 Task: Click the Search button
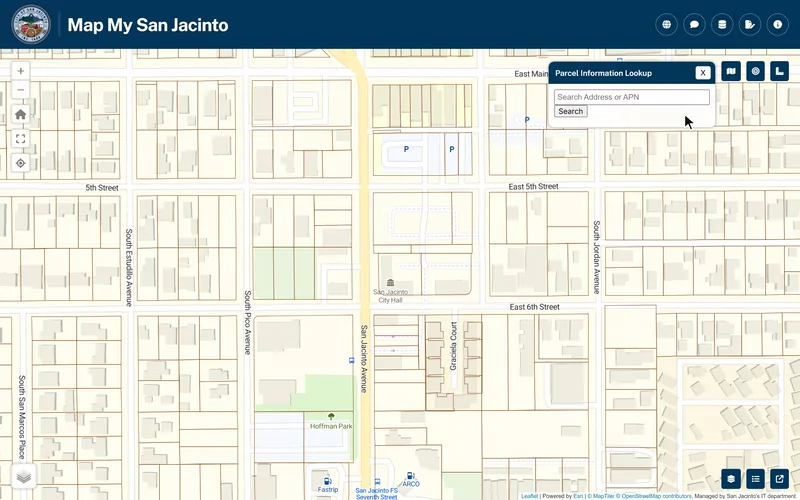[x=570, y=111]
